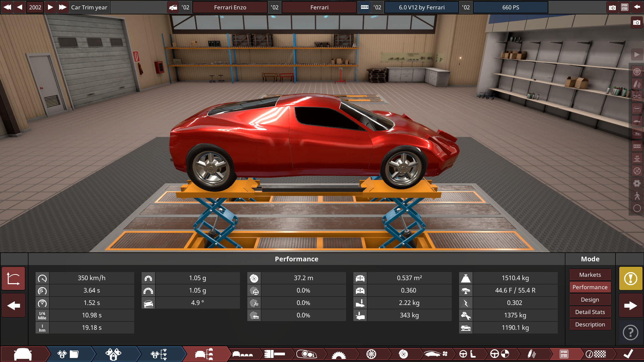644x362 pixels.
Task: Open the engine variant list tab in bottom bar
Action: tap(159, 354)
